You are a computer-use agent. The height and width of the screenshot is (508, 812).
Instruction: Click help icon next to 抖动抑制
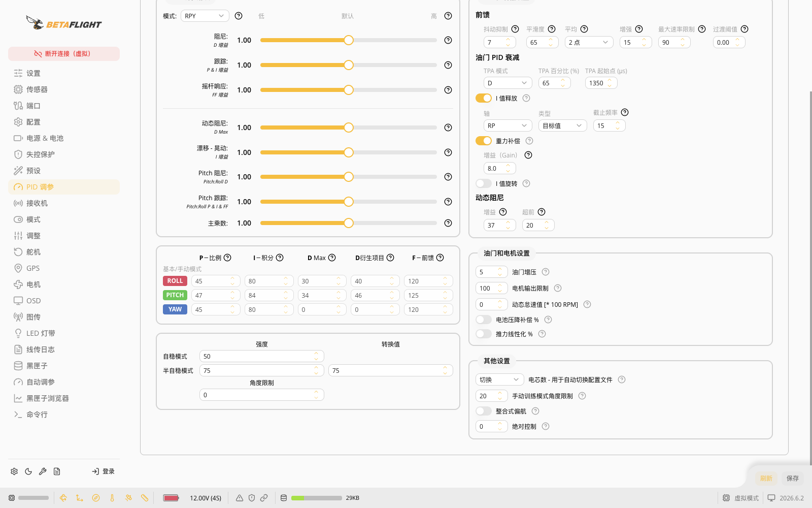point(515,29)
